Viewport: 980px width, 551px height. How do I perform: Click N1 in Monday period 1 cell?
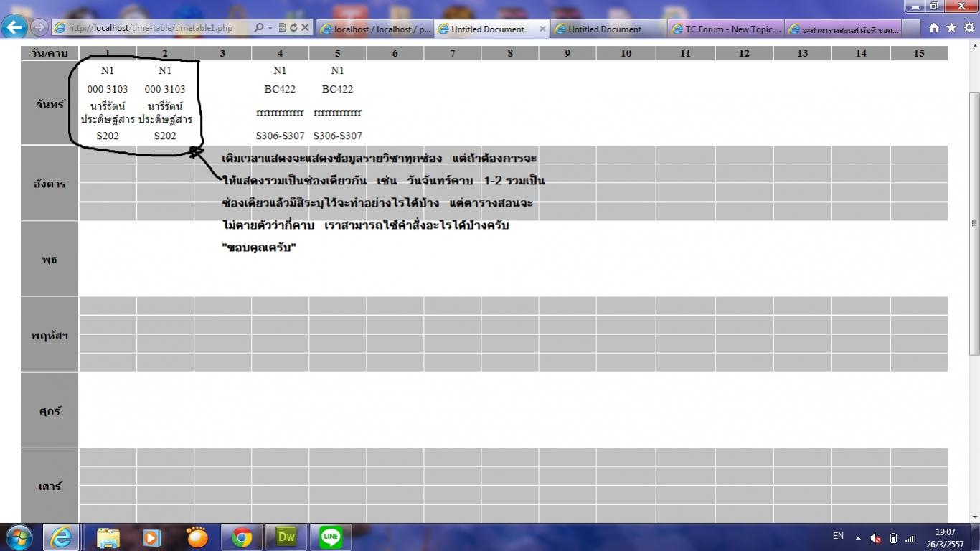pyautogui.click(x=108, y=70)
